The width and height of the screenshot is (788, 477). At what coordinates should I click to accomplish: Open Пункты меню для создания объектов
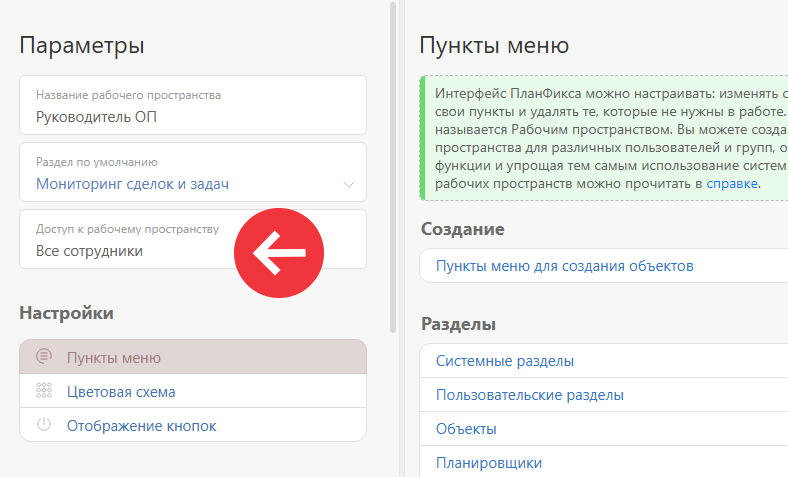[x=604, y=265]
